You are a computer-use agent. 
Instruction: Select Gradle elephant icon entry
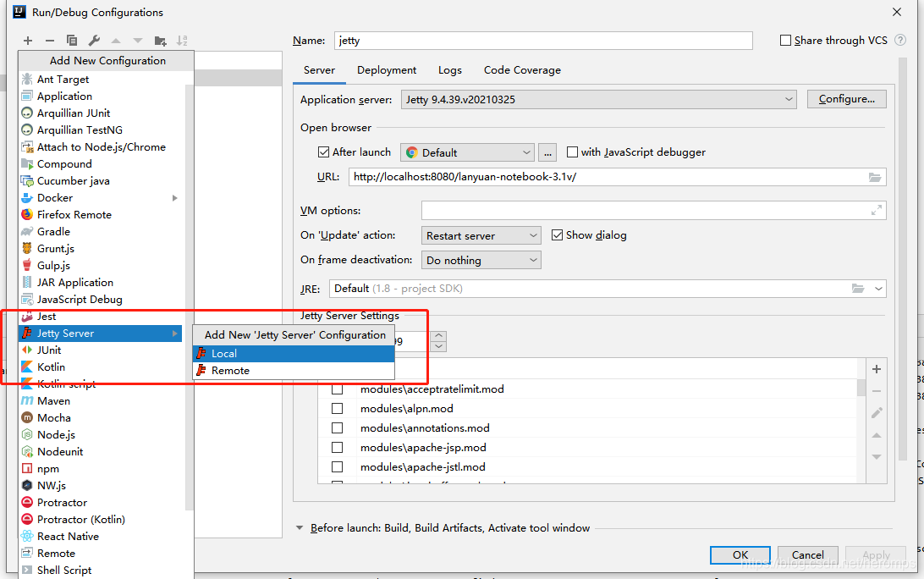point(27,232)
